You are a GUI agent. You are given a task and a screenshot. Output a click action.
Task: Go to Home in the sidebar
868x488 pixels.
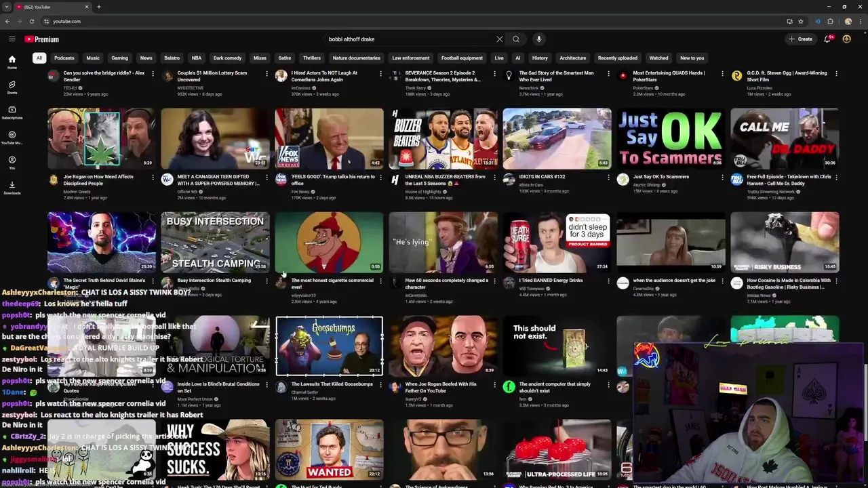pos(12,62)
